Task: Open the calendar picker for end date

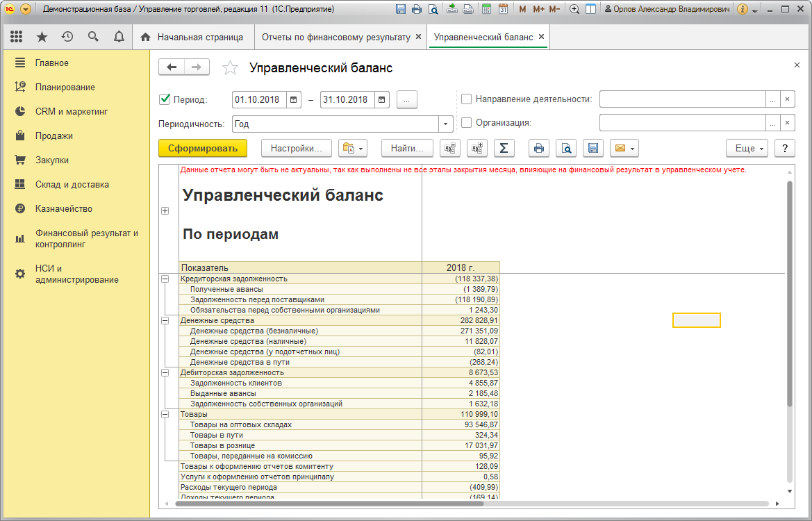Action: [x=381, y=99]
